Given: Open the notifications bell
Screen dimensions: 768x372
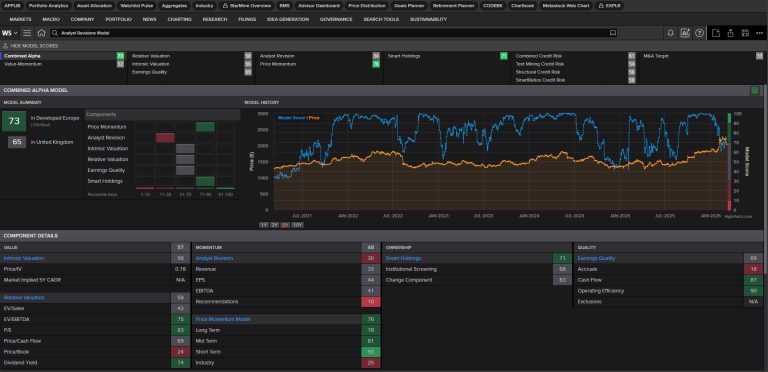Looking at the screenshot, I should pyautogui.click(x=671, y=33).
